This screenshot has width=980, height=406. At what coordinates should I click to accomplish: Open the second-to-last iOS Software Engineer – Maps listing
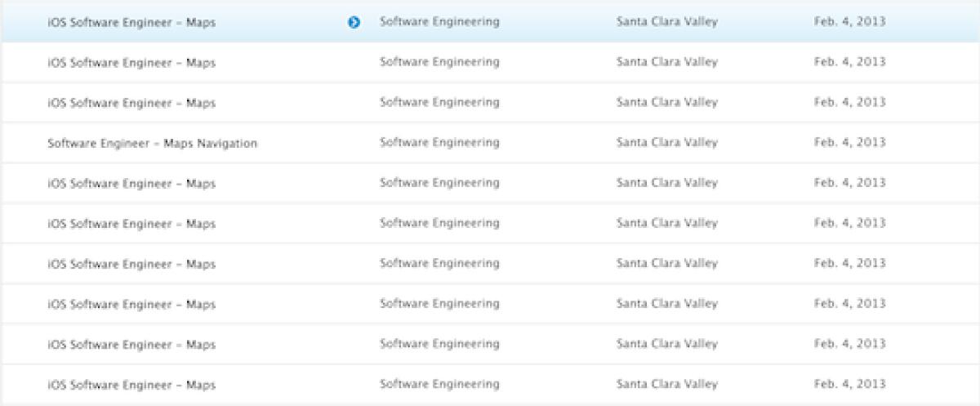(131, 345)
